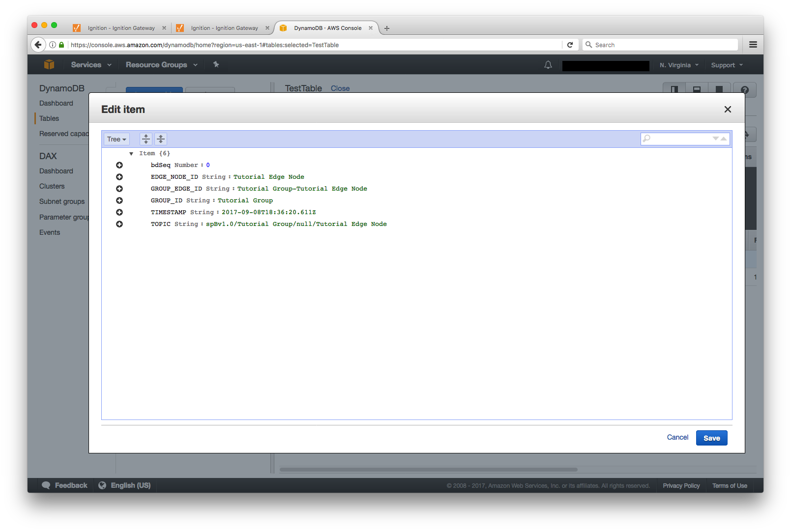The image size is (791, 532).
Task: Click the plus icon beside TOPIC field
Action: pyautogui.click(x=119, y=224)
